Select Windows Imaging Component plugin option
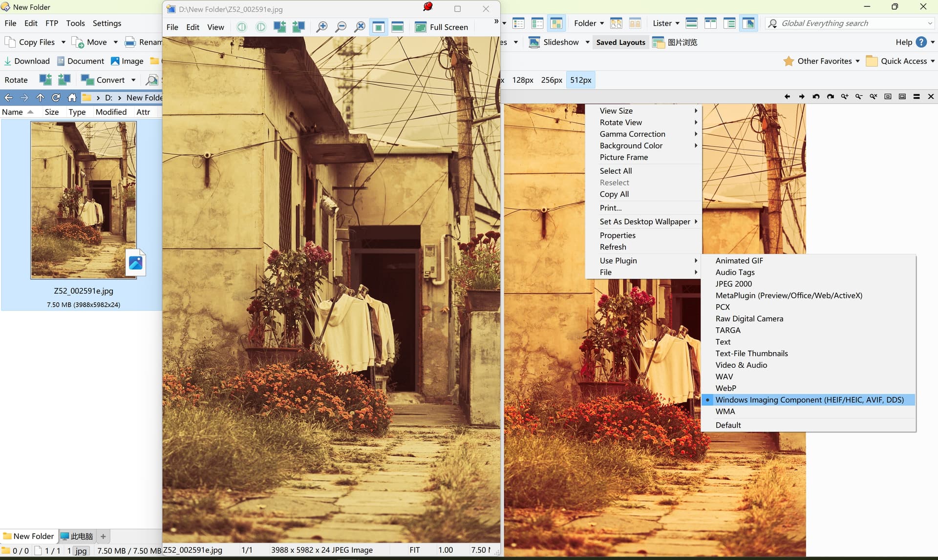This screenshot has height=560, width=938. coord(809,400)
